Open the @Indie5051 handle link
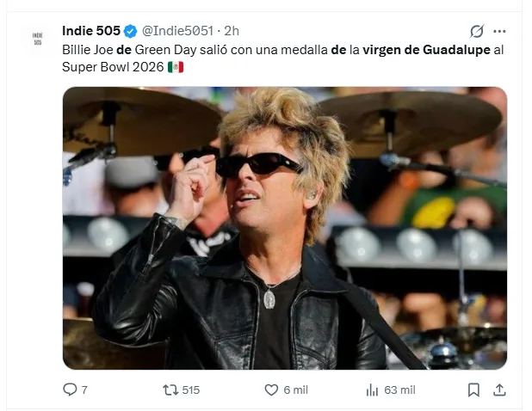532x411 pixels. point(176,31)
